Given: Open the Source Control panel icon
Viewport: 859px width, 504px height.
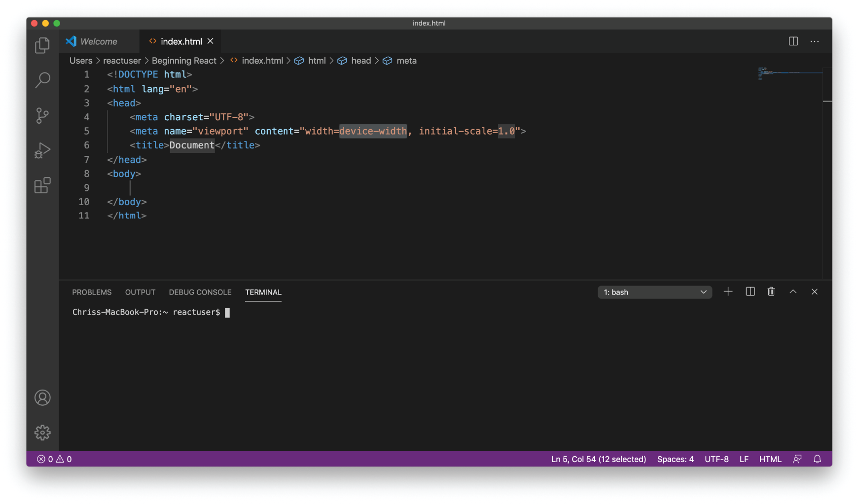Looking at the screenshot, I should click(42, 115).
